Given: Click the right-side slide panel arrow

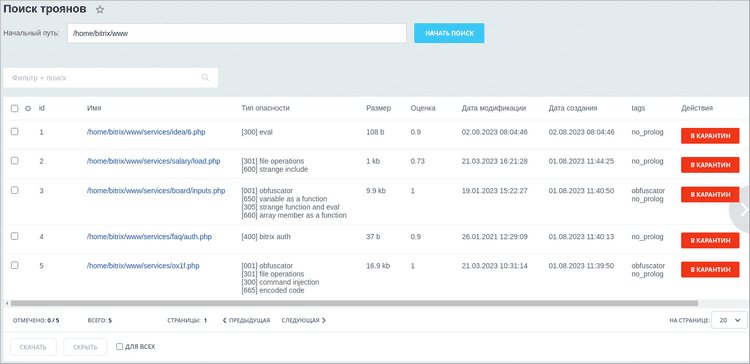Looking at the screenshot, I should click(743, 209).
